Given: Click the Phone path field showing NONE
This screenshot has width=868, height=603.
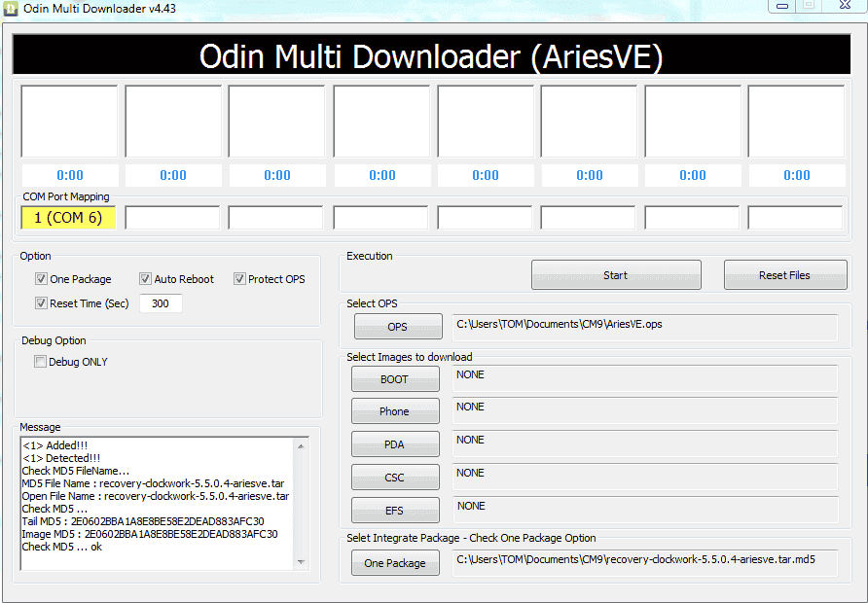Looking at the screenshot, I should click(x=645, y=411).
